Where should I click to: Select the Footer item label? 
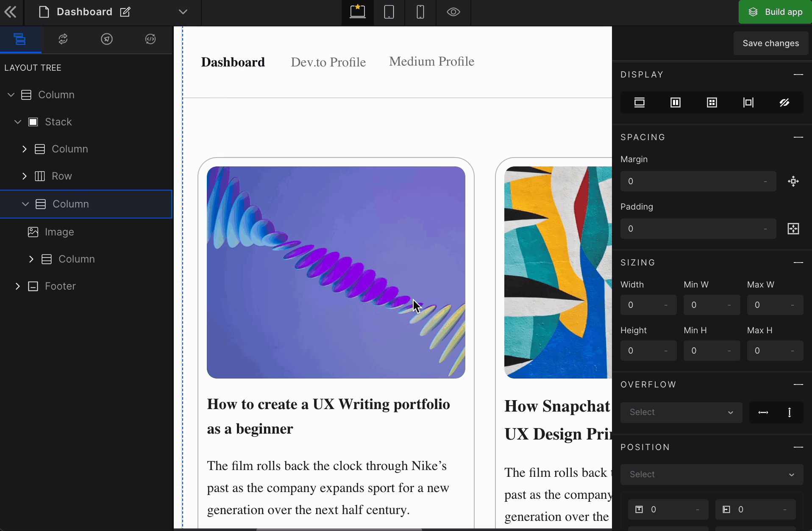[x=60, y=286]
